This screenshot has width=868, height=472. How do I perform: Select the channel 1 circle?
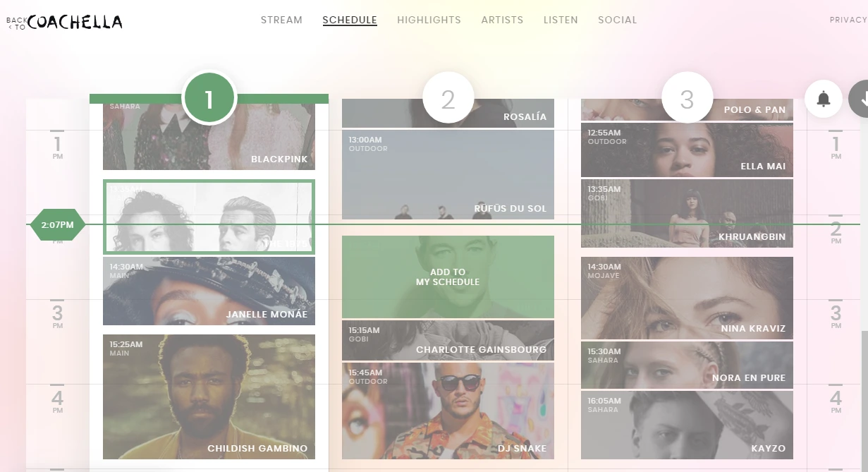coord(209,99)
